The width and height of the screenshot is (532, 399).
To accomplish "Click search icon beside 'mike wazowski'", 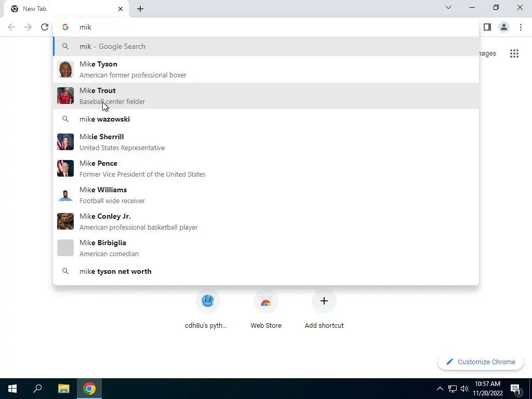I will click(x=65, y=119).
